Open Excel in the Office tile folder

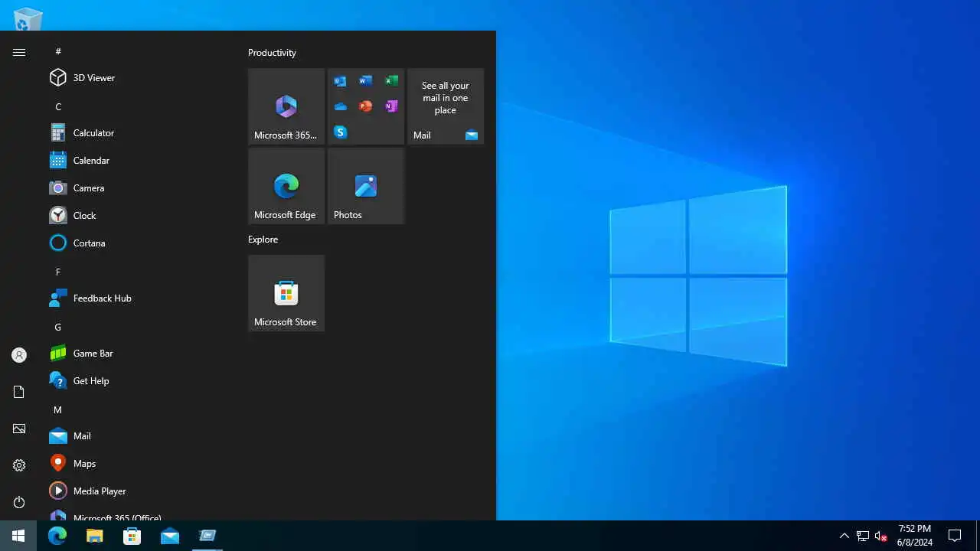click(x=391, y=81)
